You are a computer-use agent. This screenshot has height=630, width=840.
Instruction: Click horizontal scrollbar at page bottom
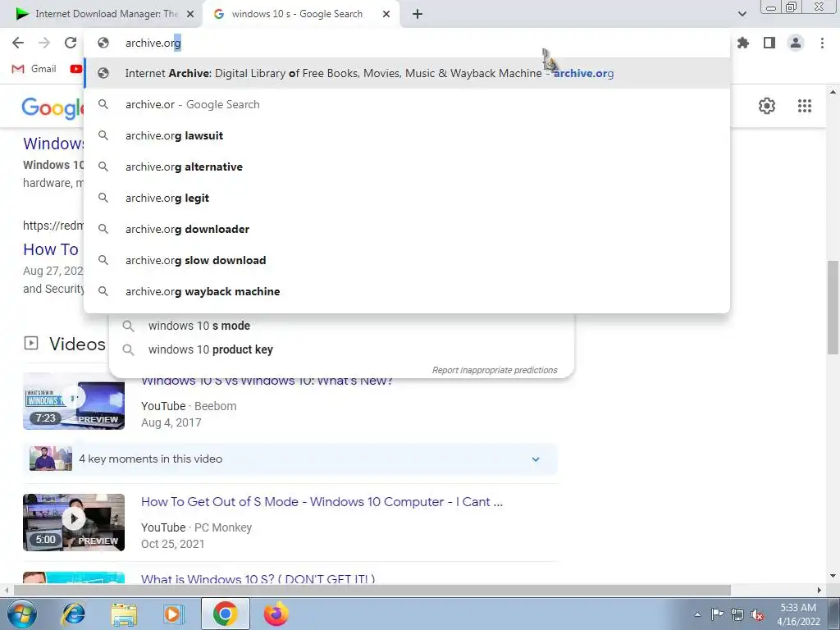coord(372,590)
